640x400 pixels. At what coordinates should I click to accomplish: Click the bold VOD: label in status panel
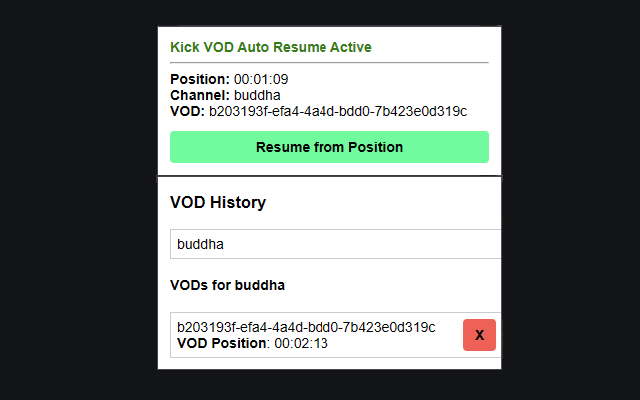click(187, 111)
